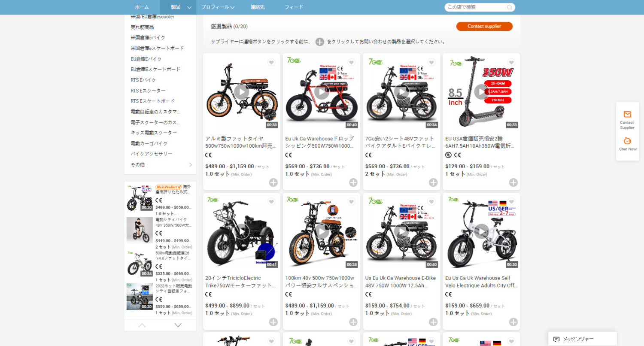The image size is (644, 346).
Task: Click the この店で検索 search field
Action: pos(476,7)
